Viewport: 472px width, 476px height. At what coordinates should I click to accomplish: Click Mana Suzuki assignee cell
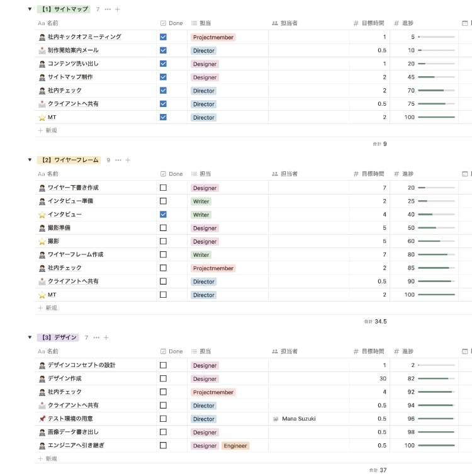tap(309, 419)
